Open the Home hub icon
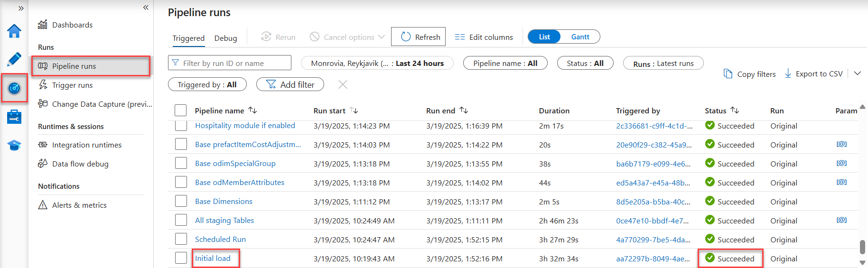 coord(14,31)
